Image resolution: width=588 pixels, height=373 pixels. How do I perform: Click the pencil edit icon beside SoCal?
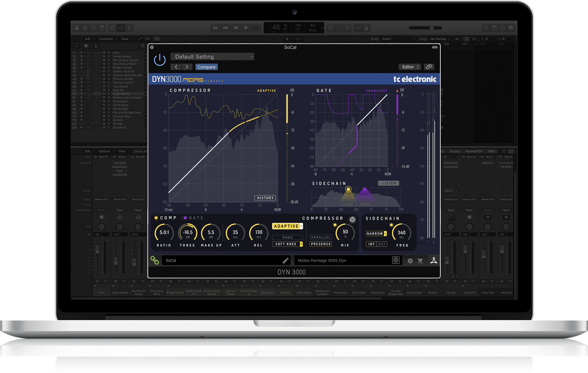[285, 260]
